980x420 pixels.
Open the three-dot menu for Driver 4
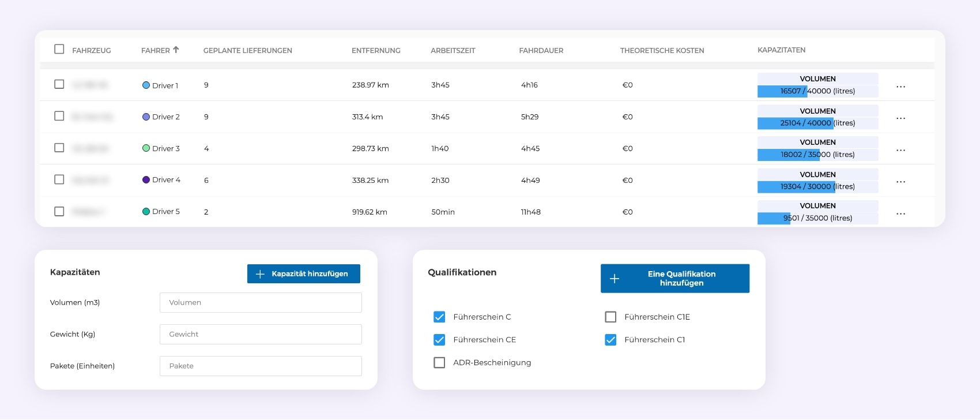click(900, 182)
